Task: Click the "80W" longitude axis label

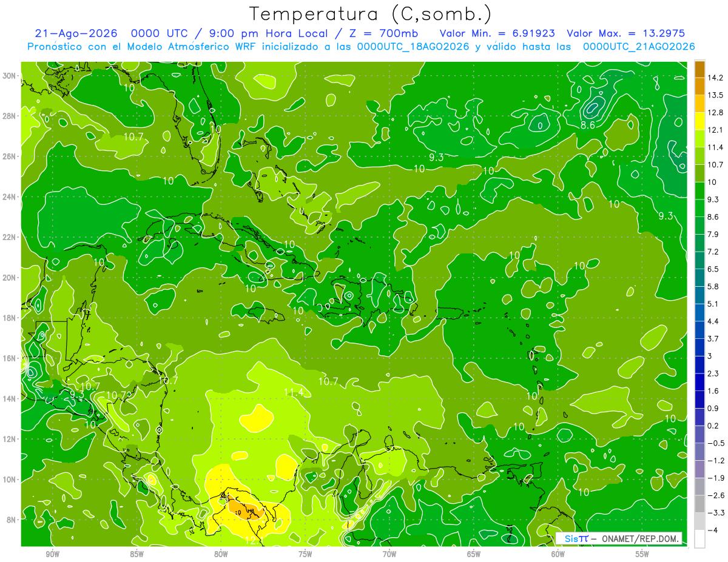Action: [x=221, y=554]
